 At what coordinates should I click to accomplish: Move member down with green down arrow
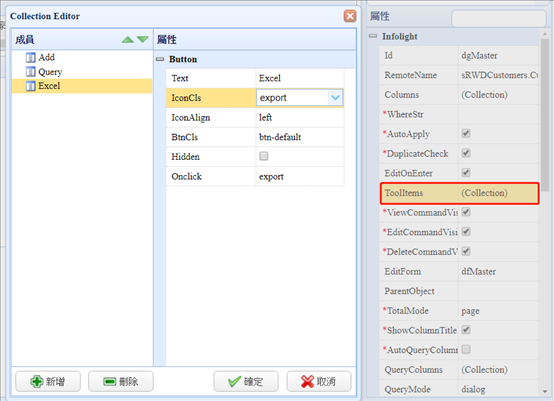[x=143, y=39]
